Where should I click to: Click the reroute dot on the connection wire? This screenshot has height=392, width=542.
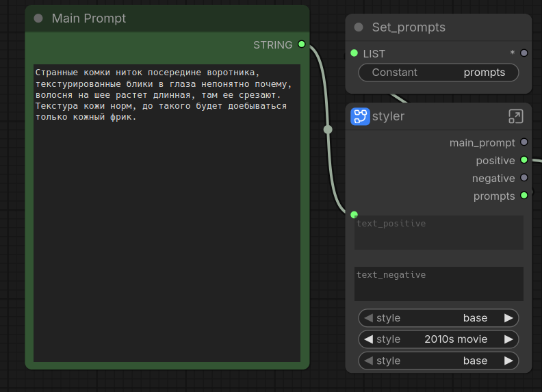pos(328,129)
